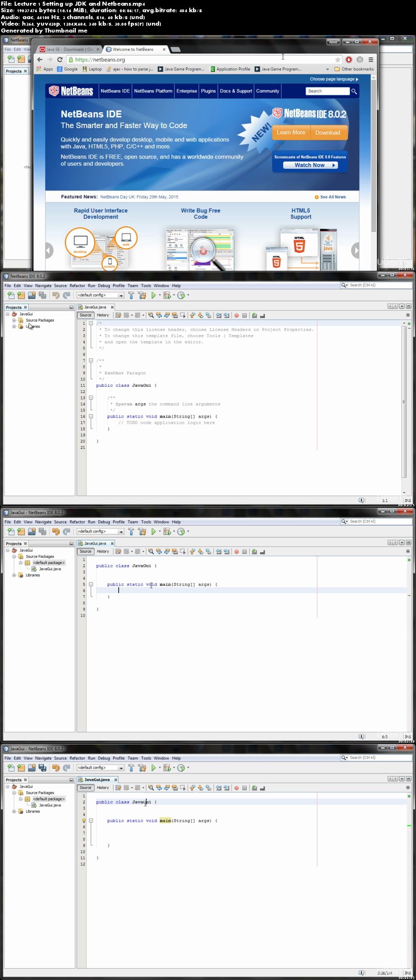Viewport: 416px width, 980px height.
Task: Open a new Chrome tab
Action: coord(175,50)
